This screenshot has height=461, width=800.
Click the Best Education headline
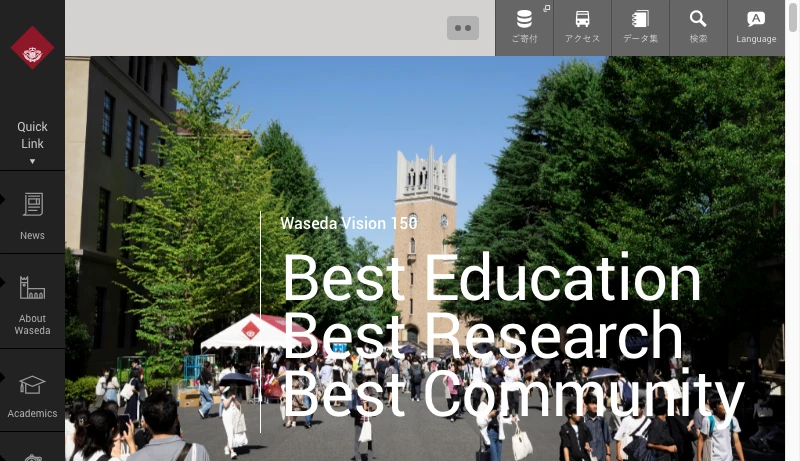(492, 278)
